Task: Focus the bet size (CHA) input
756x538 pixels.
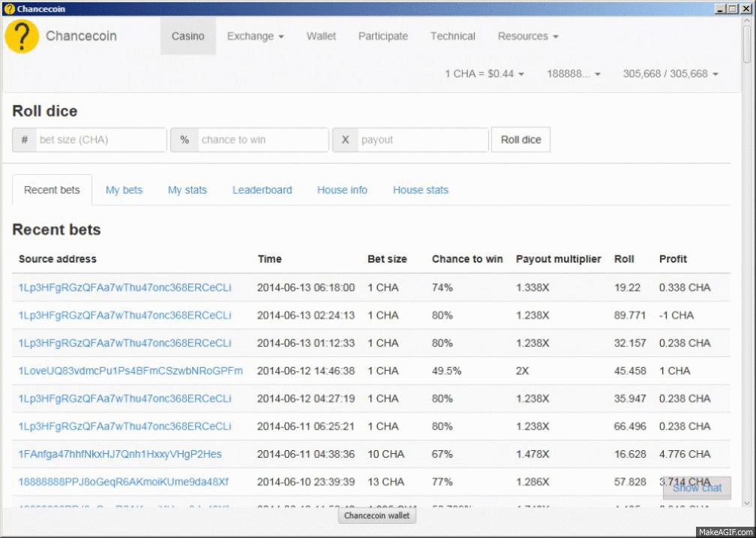Action: [x=101, y=140]
